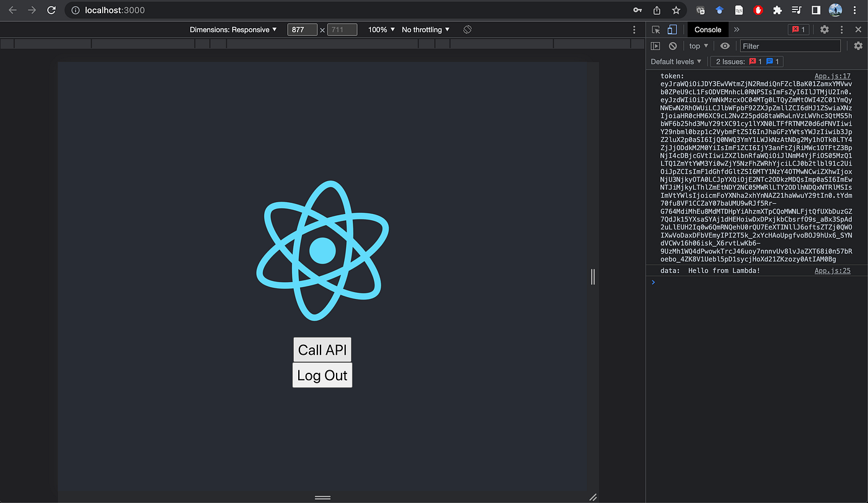
Task: Click the React logo image
Action: click(322, 249)
